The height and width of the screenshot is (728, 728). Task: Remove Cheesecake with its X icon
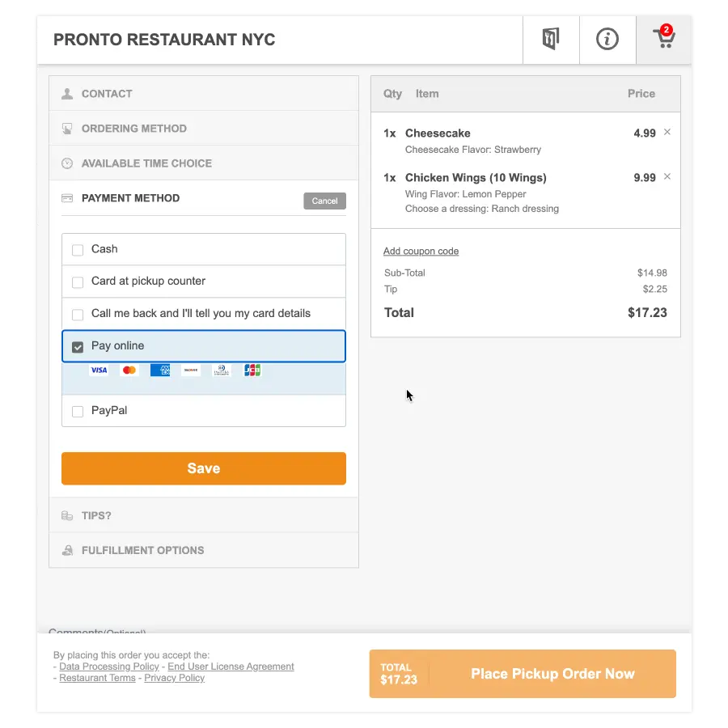(667, 133)
